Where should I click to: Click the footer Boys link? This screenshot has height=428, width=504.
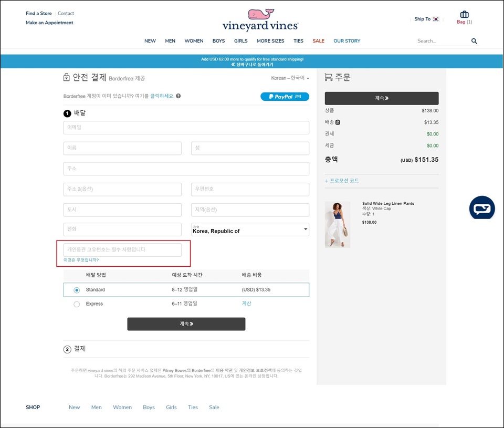(x=149, y=407)
